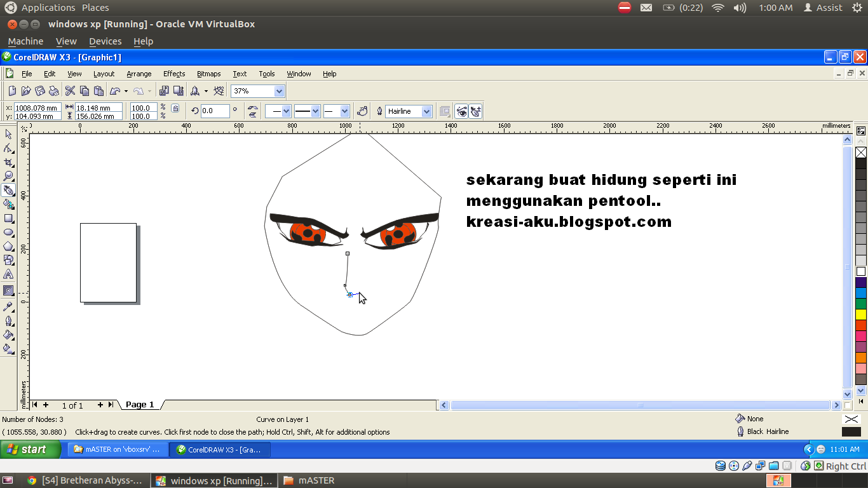The width and height of the screenshot is (868, 488).
Task: Click the Undo arrow icon
Action: click(x=115, y=91)
